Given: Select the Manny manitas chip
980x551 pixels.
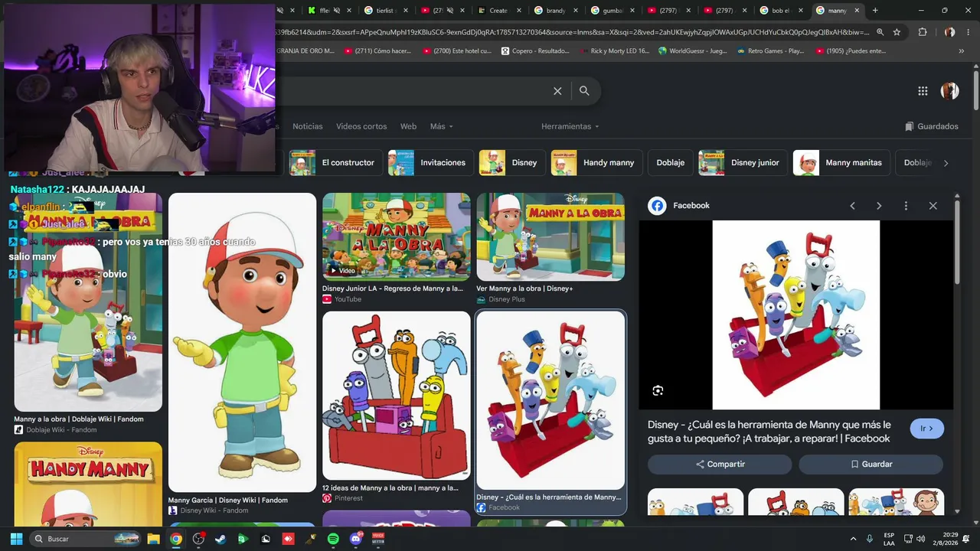Looking at the screenshot, I should [841, 163].
